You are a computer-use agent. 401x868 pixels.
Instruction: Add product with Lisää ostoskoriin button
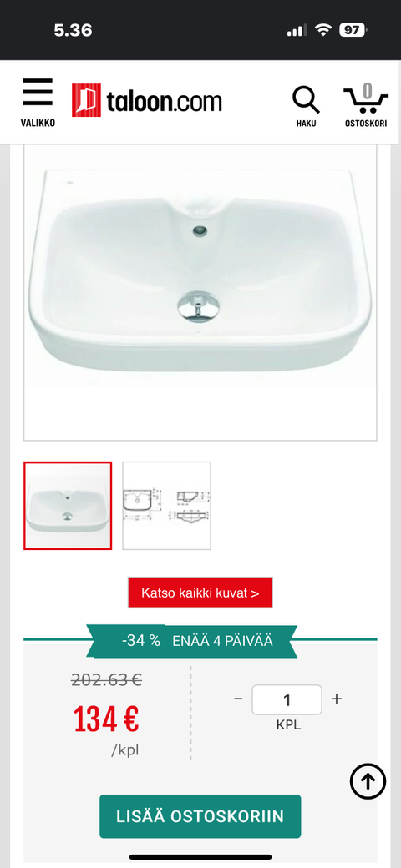pyautogui.click(x=200, y=816)
